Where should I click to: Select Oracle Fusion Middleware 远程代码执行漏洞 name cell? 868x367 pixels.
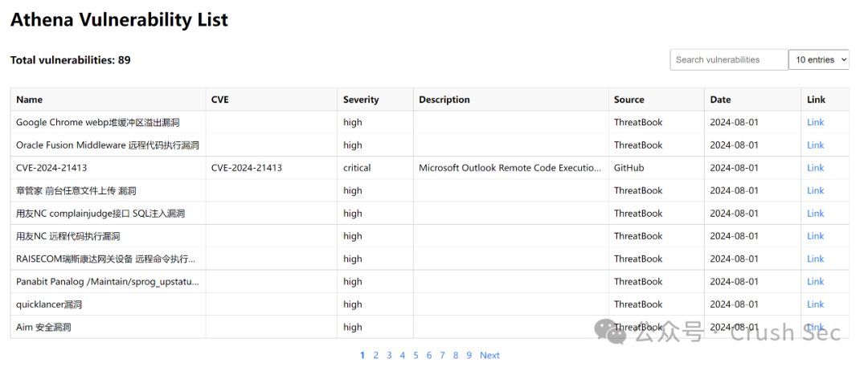click(x=108, y=145)
